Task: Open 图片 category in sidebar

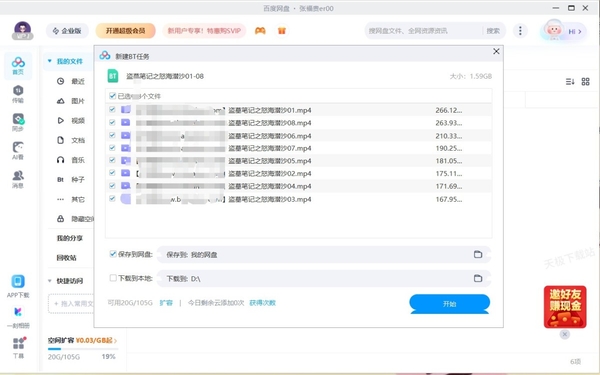Action: [x=71, y=101]
